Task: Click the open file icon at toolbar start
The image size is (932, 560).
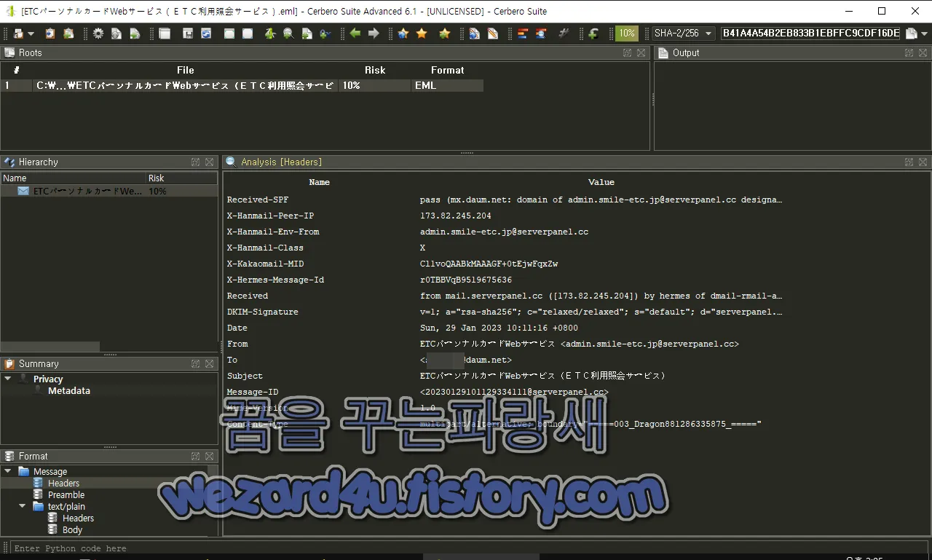Action: click(18, 33)
